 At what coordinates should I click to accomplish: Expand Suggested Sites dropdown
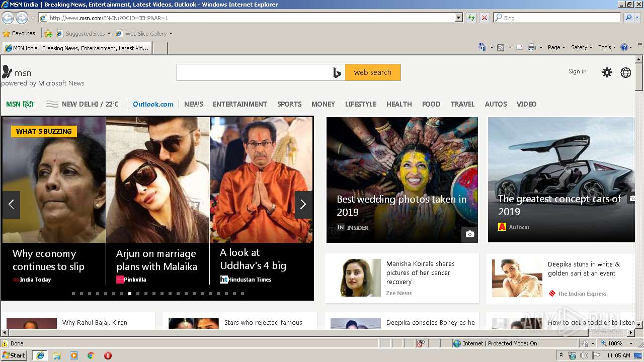click(109, 34)
